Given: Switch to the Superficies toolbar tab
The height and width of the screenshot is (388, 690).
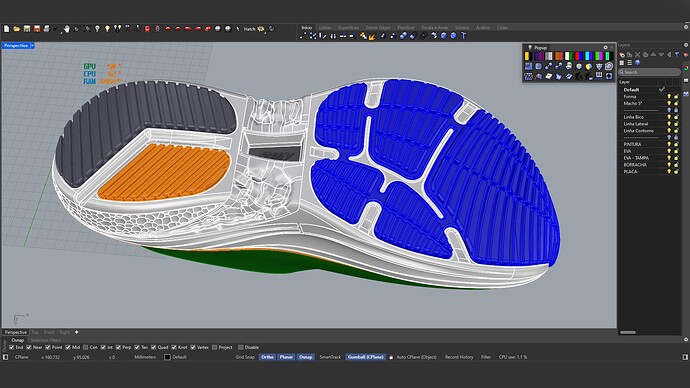Looking at the screenshot, I should 348,27.
